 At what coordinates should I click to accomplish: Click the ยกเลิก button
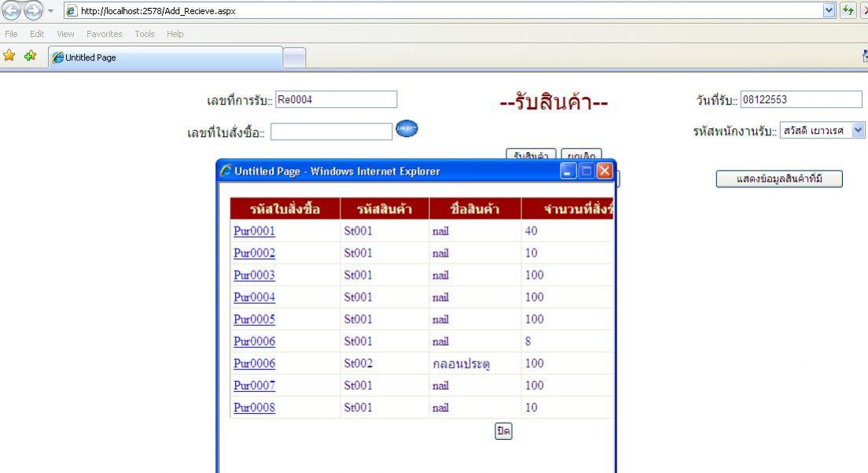581,154
